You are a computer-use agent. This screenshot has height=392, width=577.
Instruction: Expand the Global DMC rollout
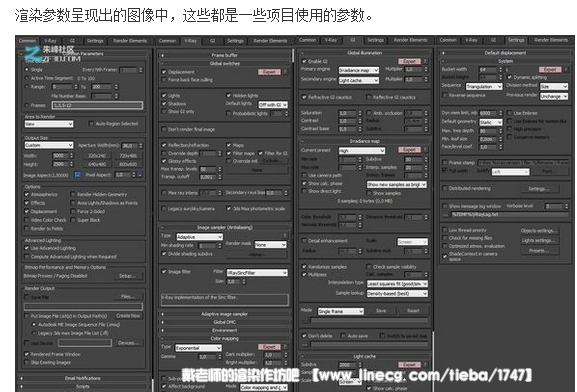(224, 322)
